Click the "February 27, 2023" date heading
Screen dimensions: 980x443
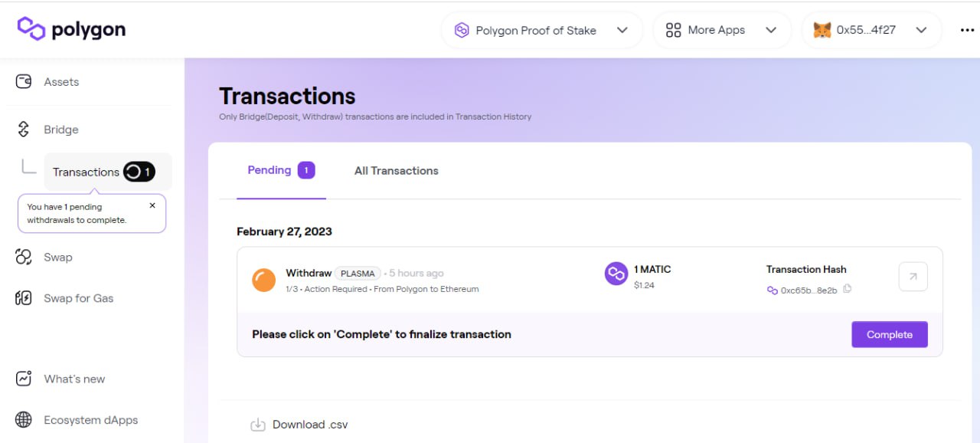tap(284, 231)
